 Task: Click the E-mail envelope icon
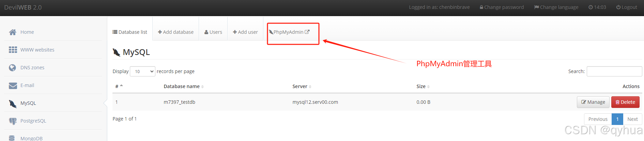pos(13,85)
